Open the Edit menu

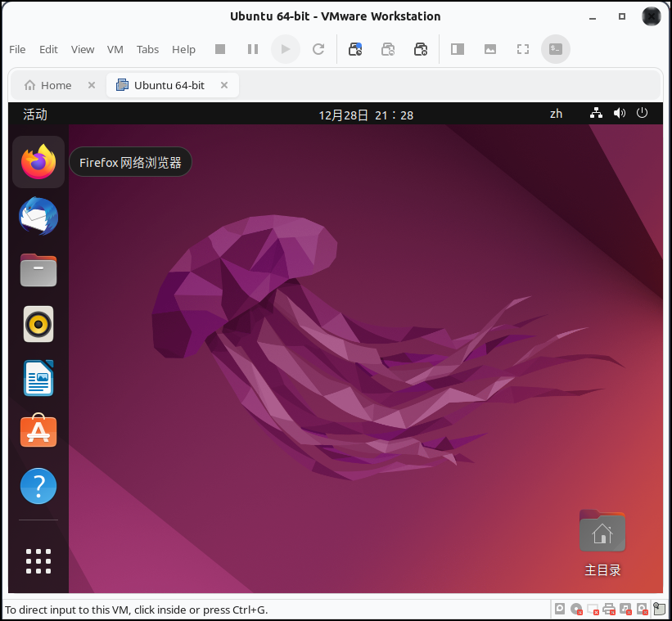pos(48,49)
